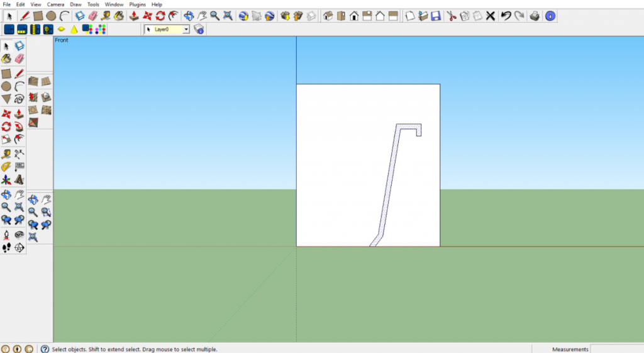
Task: Open the Tools menu
Action: point(93,4)
